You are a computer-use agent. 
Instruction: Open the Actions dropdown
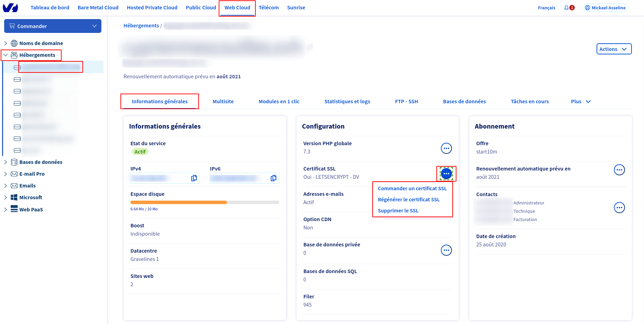click(614, 49)
